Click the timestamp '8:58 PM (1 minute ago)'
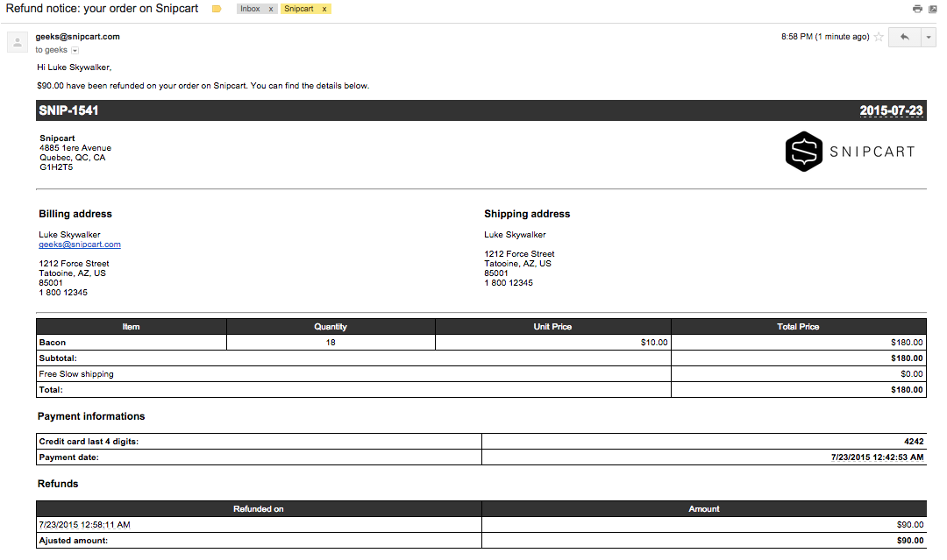Screen dimensions: 947x560 tap(825, 37)
